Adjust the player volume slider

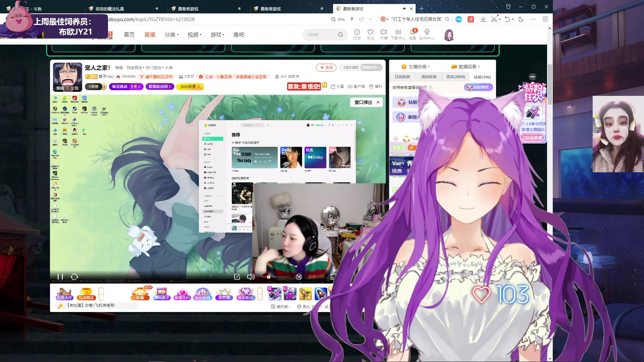275,277
